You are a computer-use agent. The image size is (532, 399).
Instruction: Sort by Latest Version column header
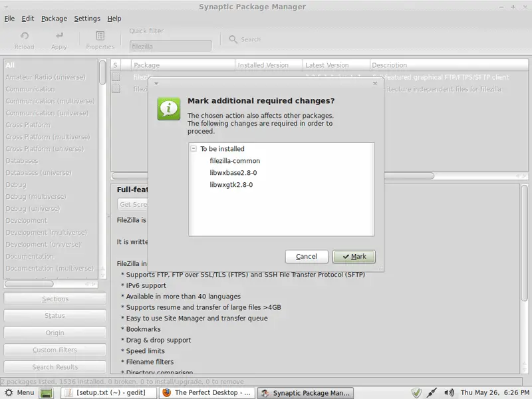336,65
